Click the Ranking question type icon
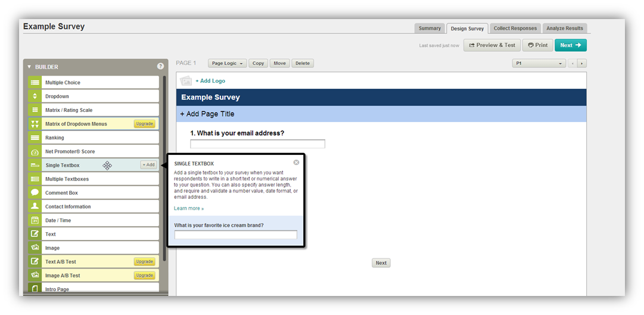Image resolution: width=644 pixels, height=315 pixels. 35,138
